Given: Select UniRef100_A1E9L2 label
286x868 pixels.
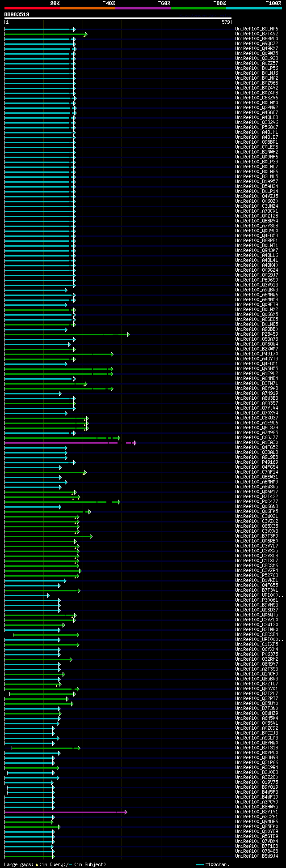Looking at the screenshot, I should pyautogui.click(x=257, y=374).
